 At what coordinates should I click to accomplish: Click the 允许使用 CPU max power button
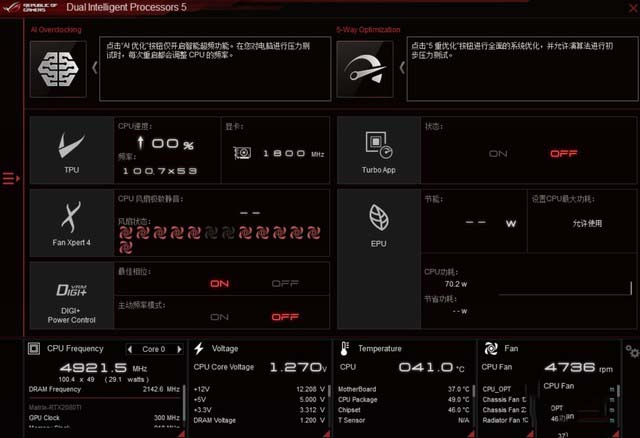coord(587,223)
